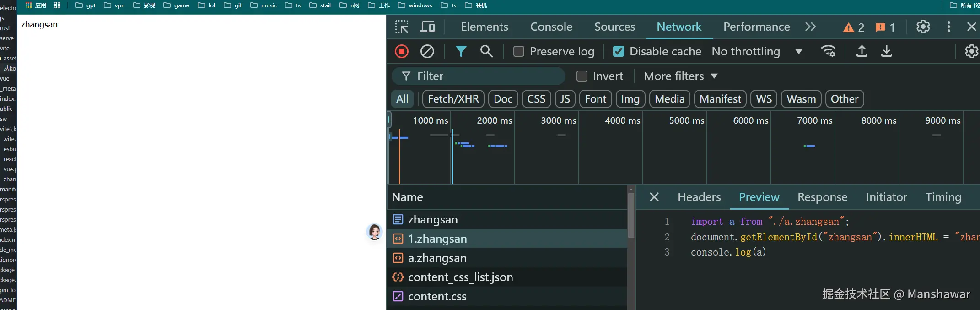Viewport: 980px width, 310px height.
Task: Filter requests by Font
Action: click(x=596, y=99)
